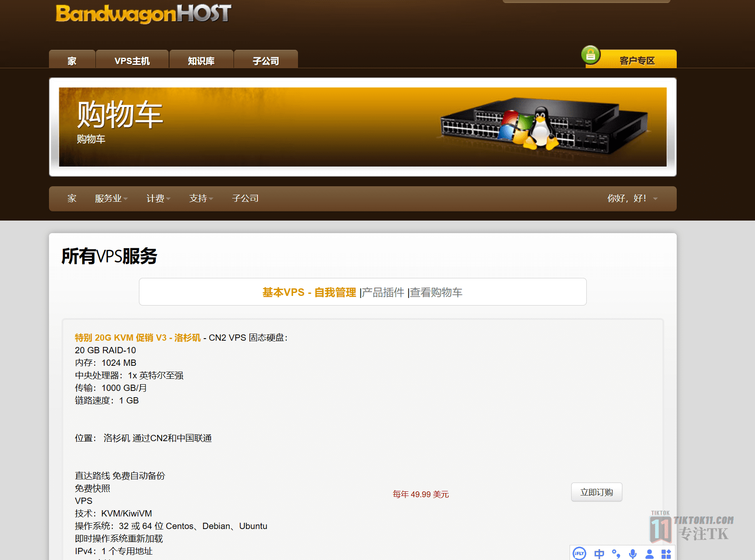Click 家 in the secondary menu bar
The height and width of the screenshot is (560, 755).
(x=72, y=198)
